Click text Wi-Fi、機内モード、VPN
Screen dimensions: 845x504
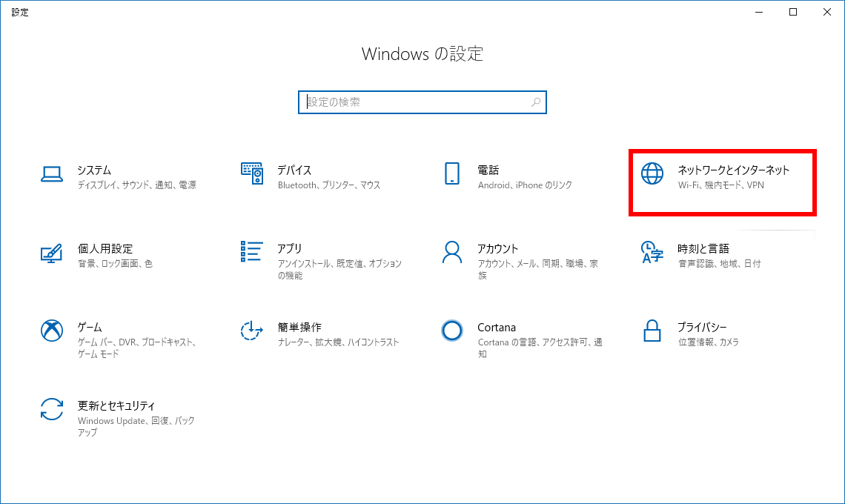pos(721,185)
